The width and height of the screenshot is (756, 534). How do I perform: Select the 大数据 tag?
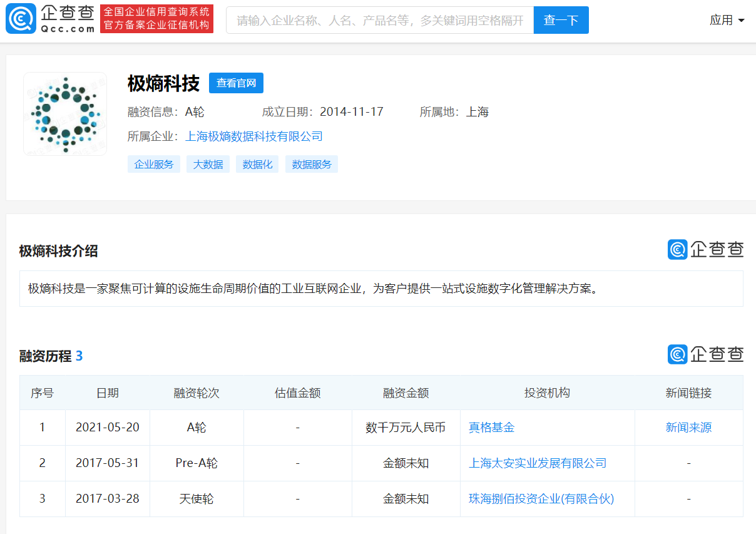coord(208,164)
